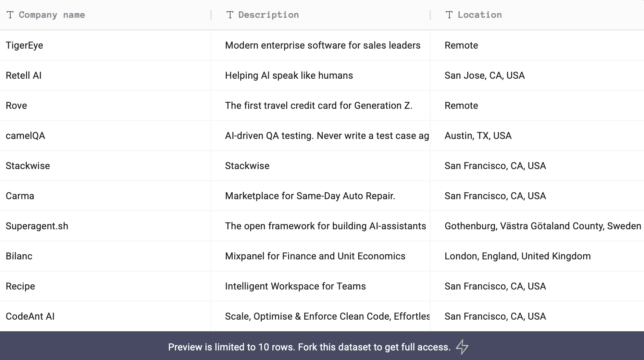
Task: Click the filter icon beside Description
Action: 230,14
